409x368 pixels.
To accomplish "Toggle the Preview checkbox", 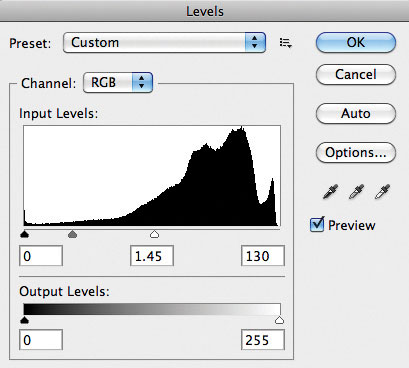I will [x=317, y=224].
